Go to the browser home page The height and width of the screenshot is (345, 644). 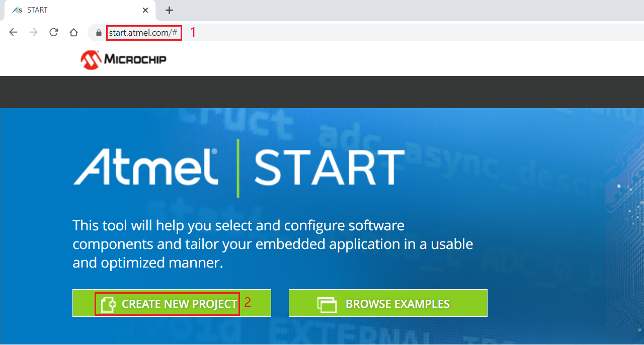tap(73, 33)
